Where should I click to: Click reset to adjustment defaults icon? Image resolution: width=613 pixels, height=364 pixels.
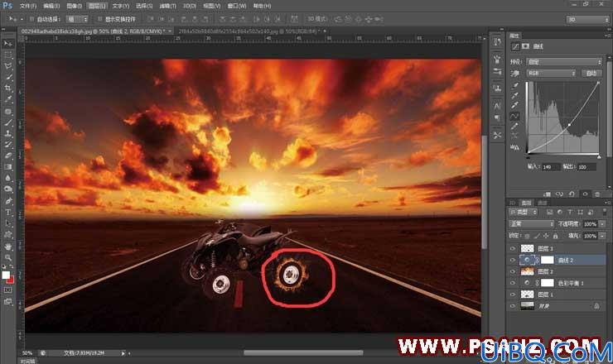tap(572, 194)
